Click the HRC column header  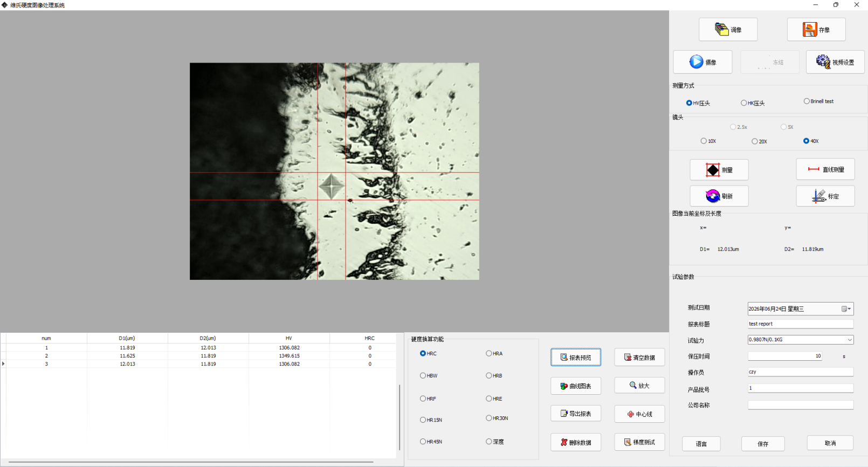(x=370, y=338)
